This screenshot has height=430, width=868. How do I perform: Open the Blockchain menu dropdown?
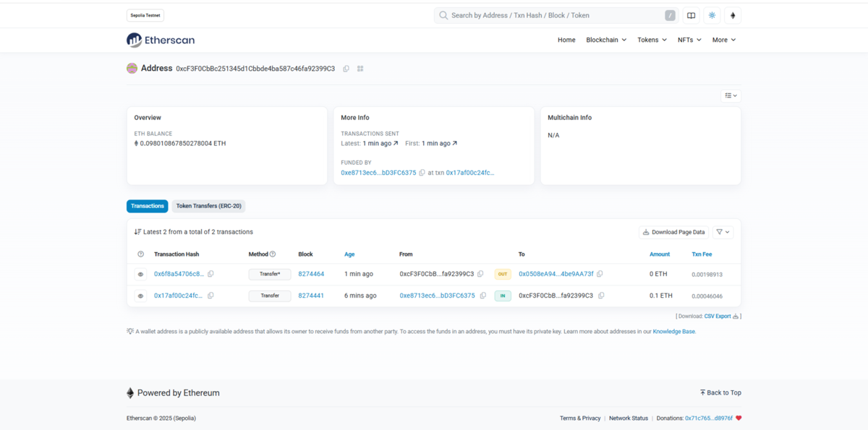tap(606, 40)
